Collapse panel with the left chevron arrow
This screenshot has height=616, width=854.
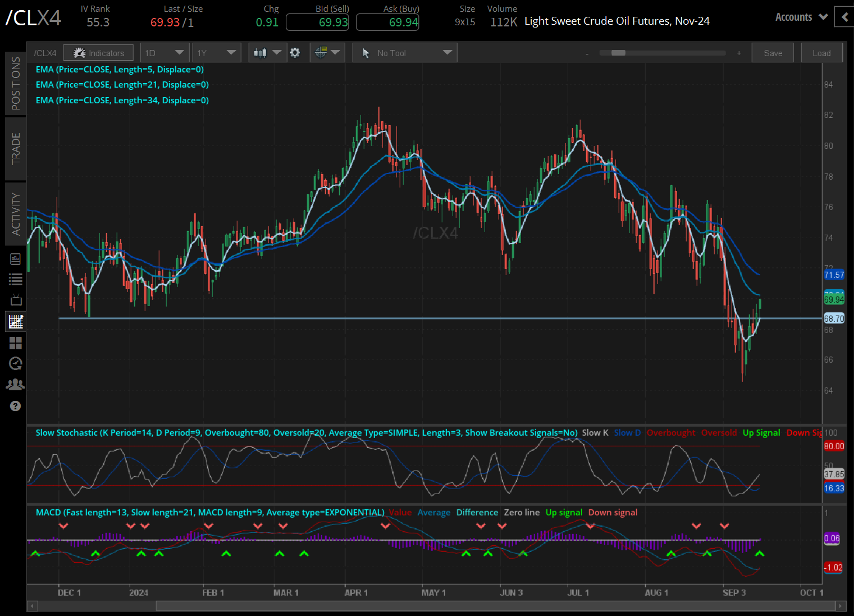click(x=844, y=17)
